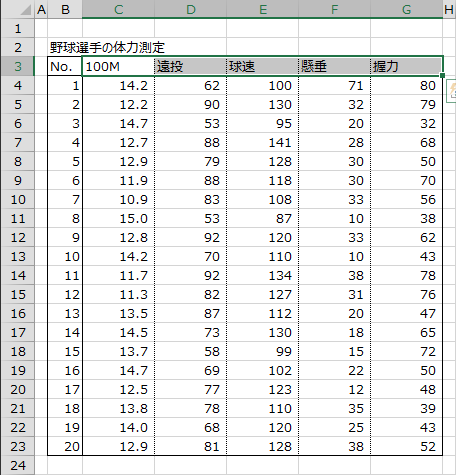
Task: Select column E header
Action: coord(263,9)
